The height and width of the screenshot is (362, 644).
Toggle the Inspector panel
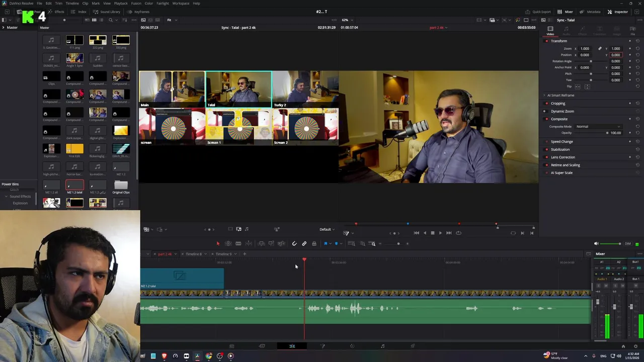[618, 12]
